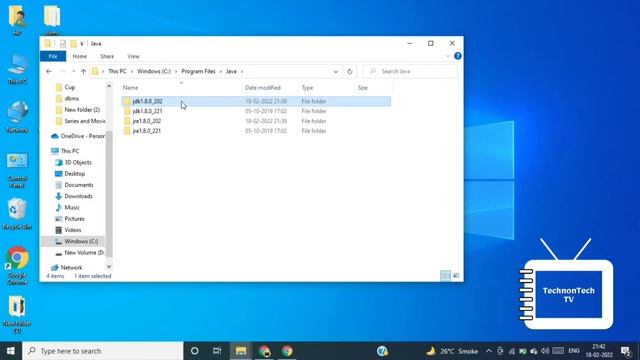The image size is (640, 360).
Task: Open volume icon in system tray
Action: tap(545, 351)
